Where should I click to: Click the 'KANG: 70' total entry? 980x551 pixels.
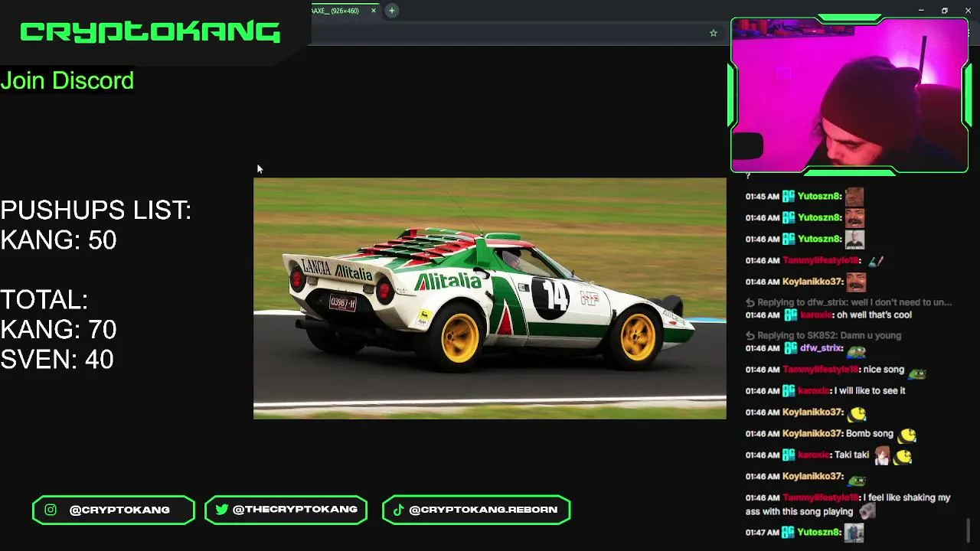pyautogui.click(x=58, y=330)
